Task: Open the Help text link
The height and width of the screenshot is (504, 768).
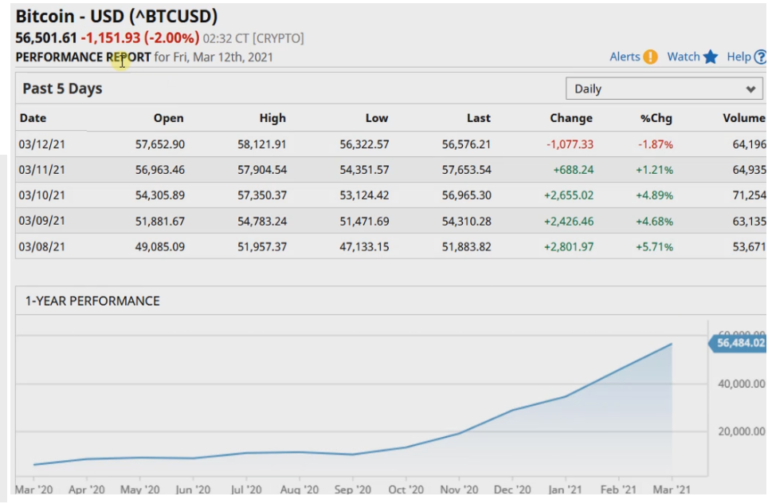Action: pyautogui.click(x=738, y=57)
